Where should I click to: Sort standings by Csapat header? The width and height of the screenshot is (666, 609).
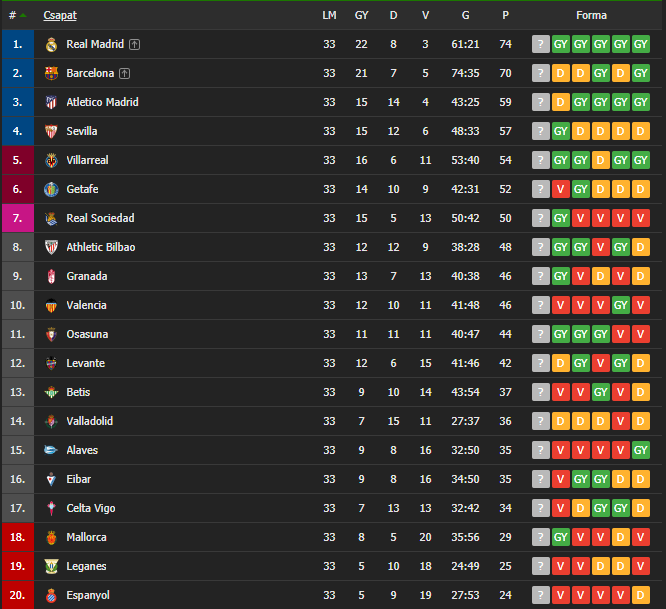[60, 15]
